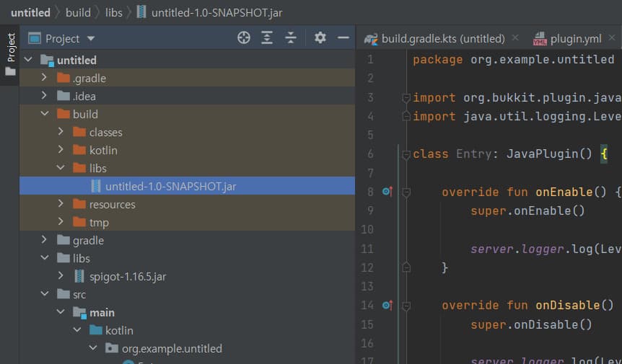Open the Project view dropdown selector
The width and height of the screenshot is (622, 364).
[90, 38]
